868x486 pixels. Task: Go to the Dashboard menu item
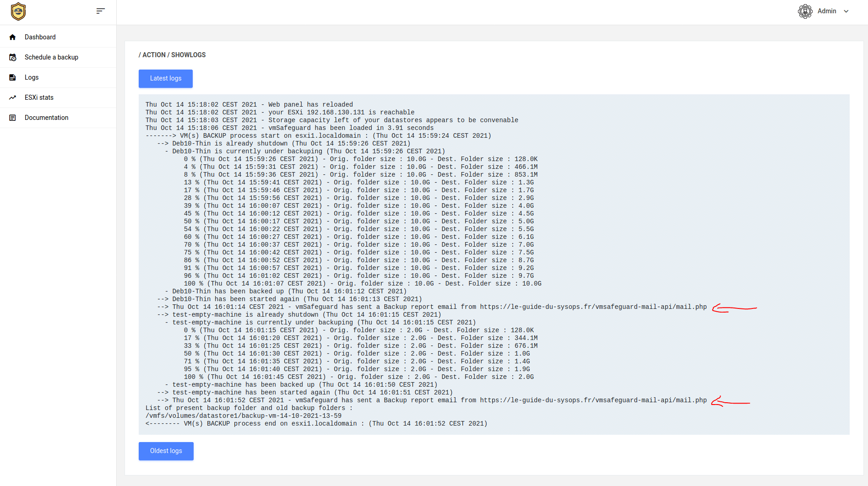(40, 37)
